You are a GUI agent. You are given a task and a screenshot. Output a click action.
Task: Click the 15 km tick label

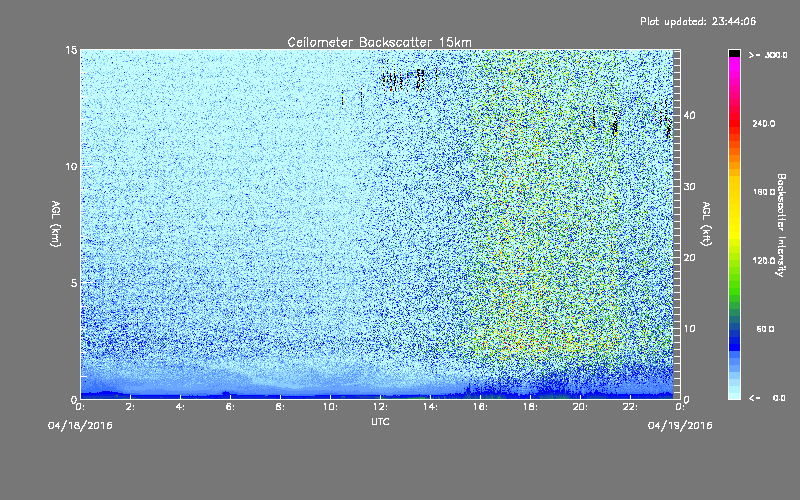71,50
